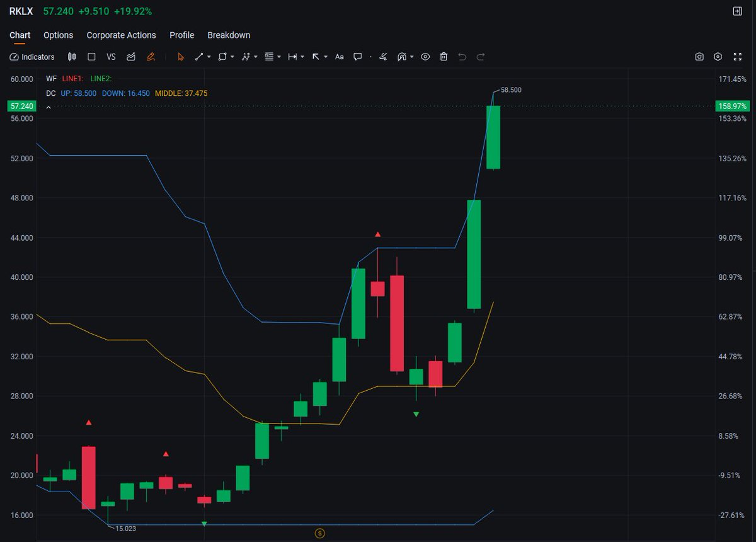This screenshot has width=756, height=542.
Task: Toggle drawings visibility with the eye icon
Action: [426, 57]
